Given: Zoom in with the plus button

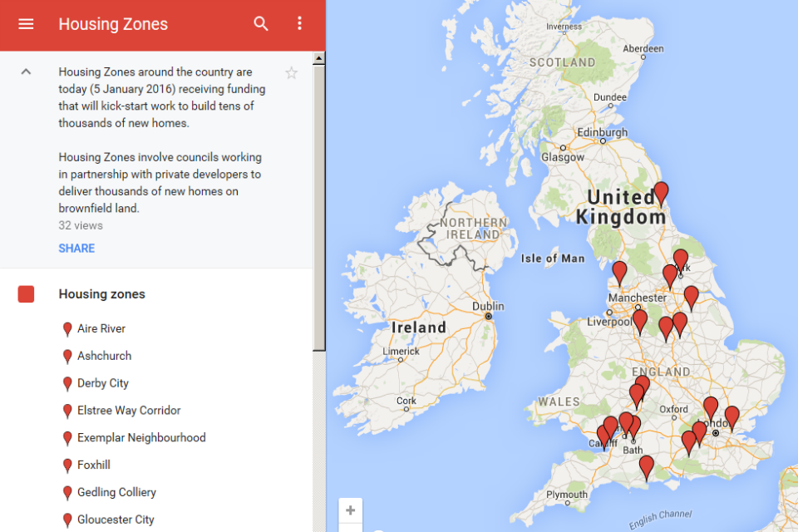Looking at the screenshot, I should pyautogui.click(x=351, y=510).
